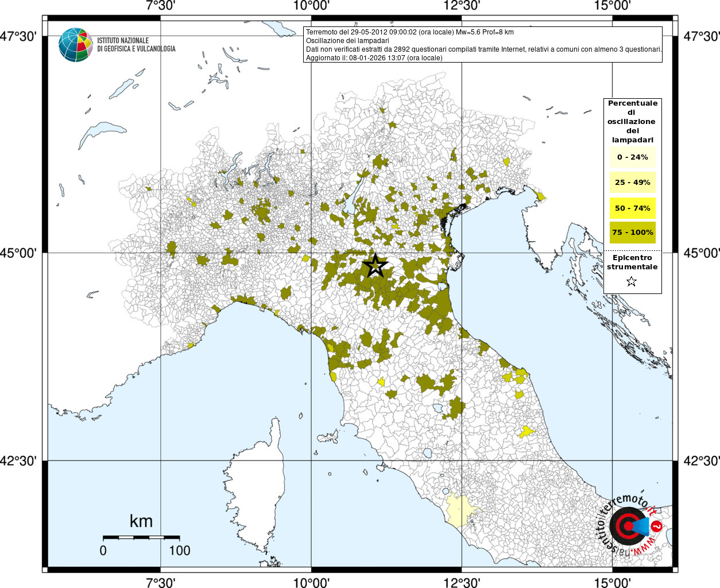Click the left axis label 45°00'
Image resolution: width=720 pixels, height=588 pixels.
[x=18, y=253]
